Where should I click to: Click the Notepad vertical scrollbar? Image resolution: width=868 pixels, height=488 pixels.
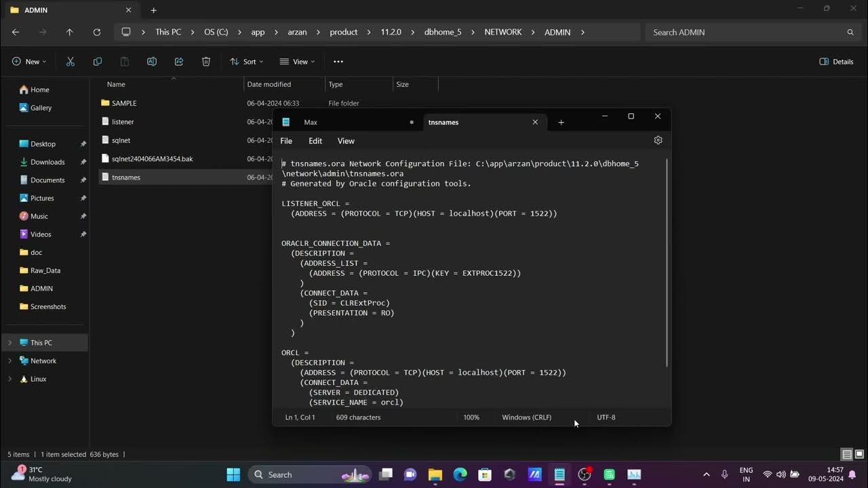click(667, 263)
